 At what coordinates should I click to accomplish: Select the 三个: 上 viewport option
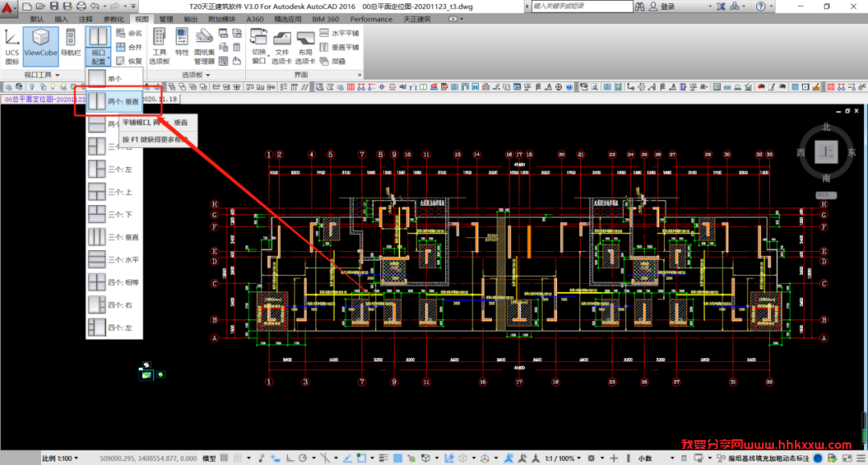[114, 191]
